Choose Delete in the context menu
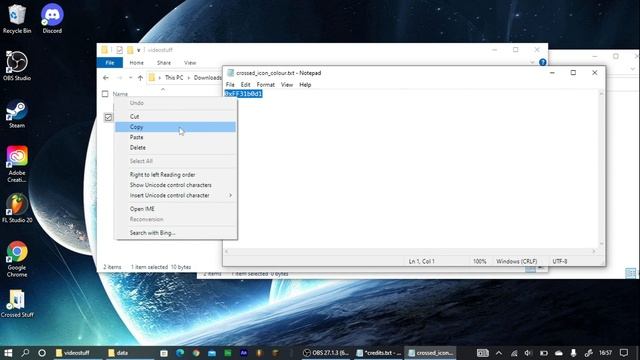 [x=176, y=148]
